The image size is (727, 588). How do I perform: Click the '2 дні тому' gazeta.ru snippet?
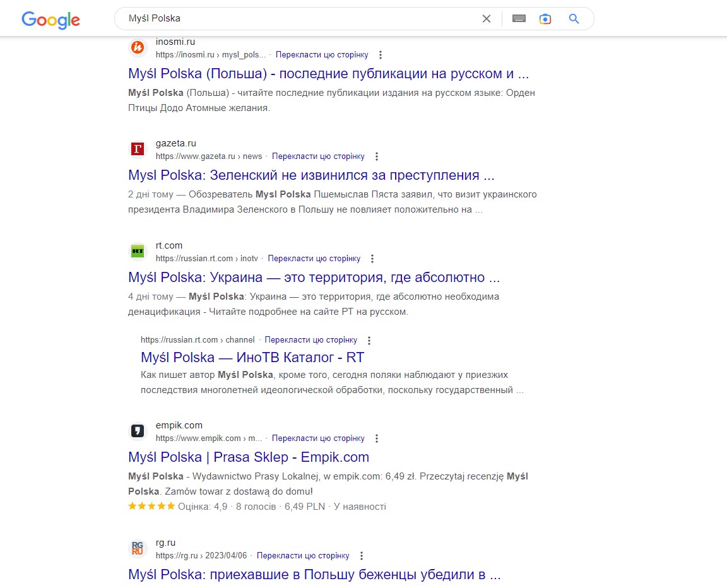150,194
